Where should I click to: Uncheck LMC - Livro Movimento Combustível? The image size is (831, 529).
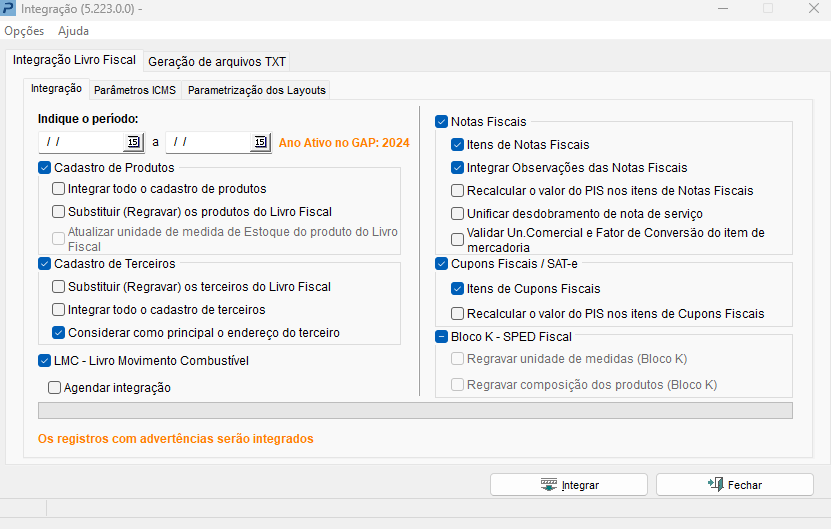(45, 361)
